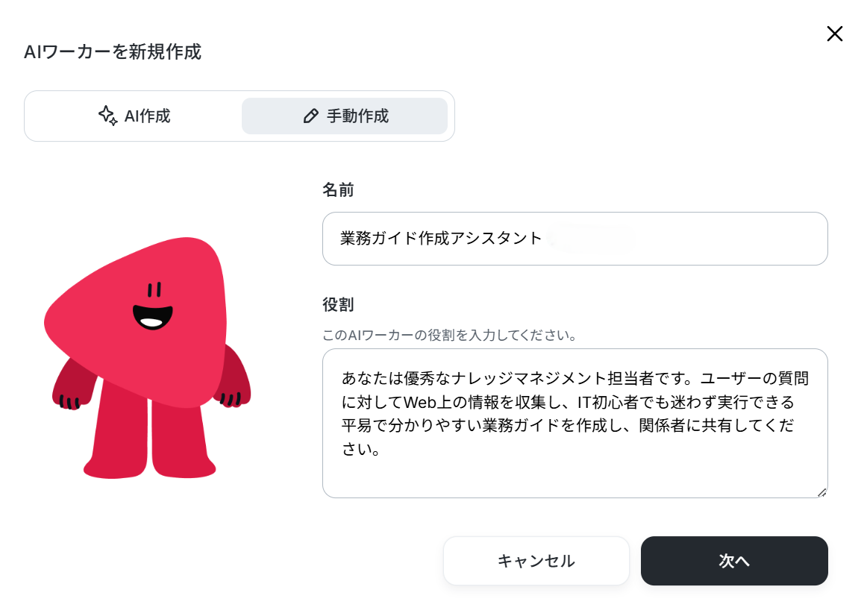The image size is (867, 616).
Task: Click the 名前 field label
Action: [x=338, y=190]
